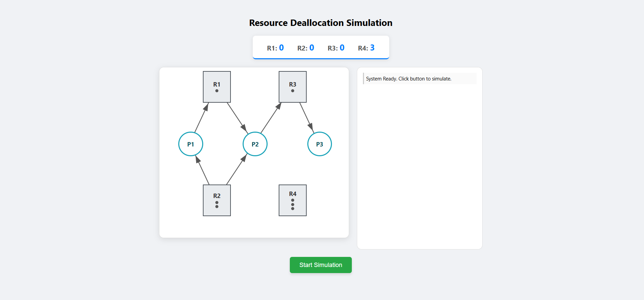Select the P1 process node
Image resolution: width=644 pixels, height=300 pixels.
click(191, 144)
